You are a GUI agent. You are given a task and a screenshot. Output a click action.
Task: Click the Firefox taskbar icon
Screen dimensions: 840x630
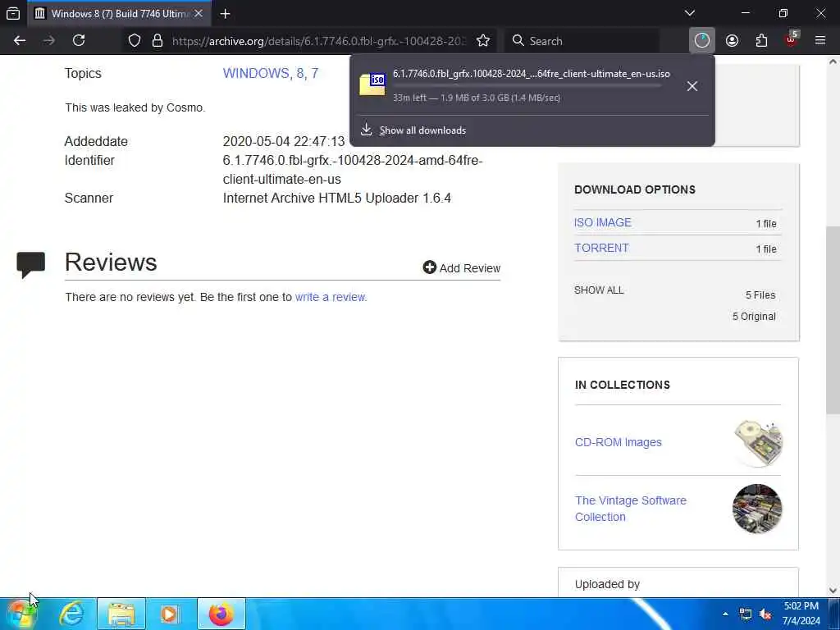(221, 614)
